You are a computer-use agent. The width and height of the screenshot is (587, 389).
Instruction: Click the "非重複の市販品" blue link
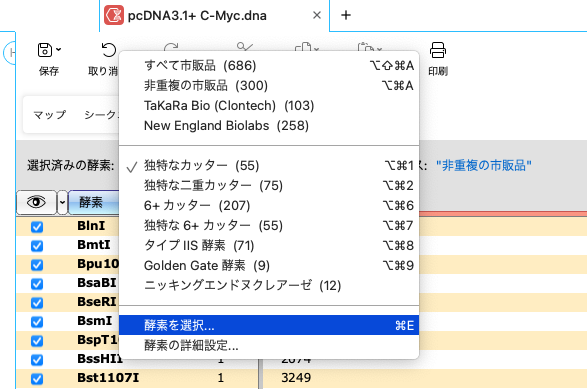[484, 165]
